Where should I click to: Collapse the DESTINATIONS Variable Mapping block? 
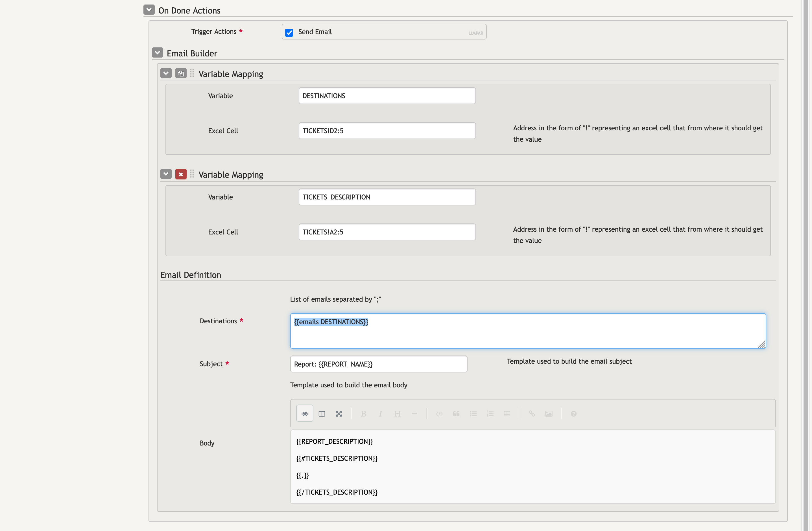coord(166,73)
